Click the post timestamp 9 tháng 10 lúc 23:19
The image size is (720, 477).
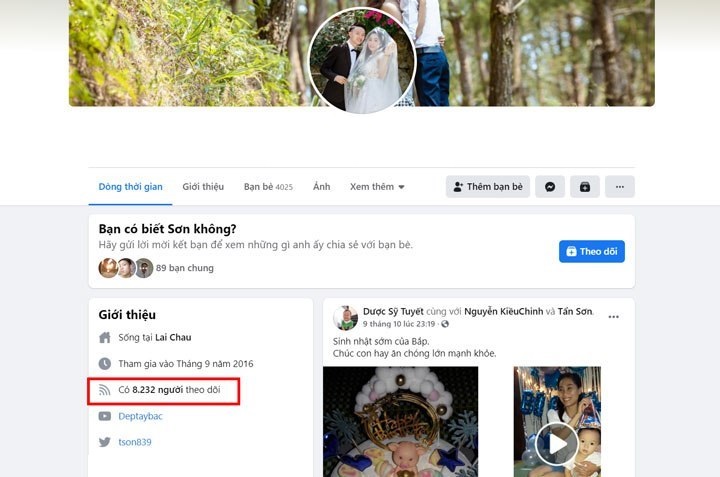click(399, 324)
